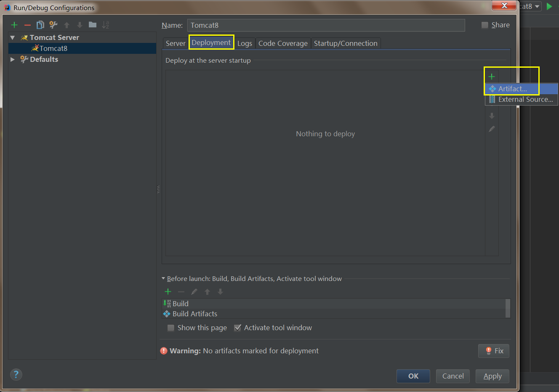The width and height of the screenshot is (559, 392).
Task: Open the help question mark
Action: point(16,374)
